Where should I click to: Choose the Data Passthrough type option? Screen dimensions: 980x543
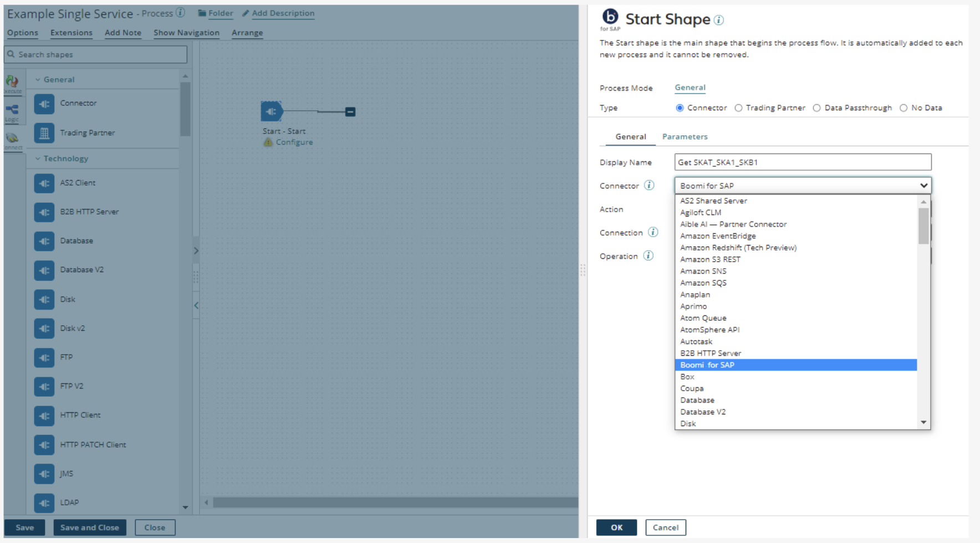pyautogui.click(x=817, y=108)
